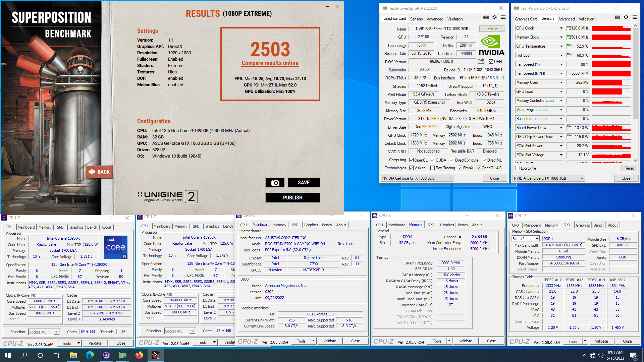644x362 pixels.
Task: Click the Reset button in GPU-Z Sensors
Action: click(629, 168)
